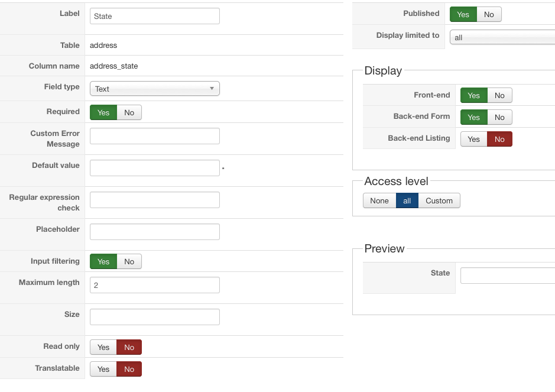Select None access level
The image size is (555, 392).
point(379,201)
